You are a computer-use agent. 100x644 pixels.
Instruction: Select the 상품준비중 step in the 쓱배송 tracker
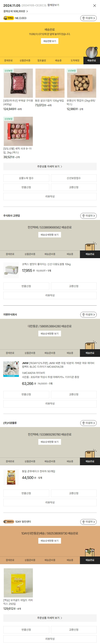[25, 61]
